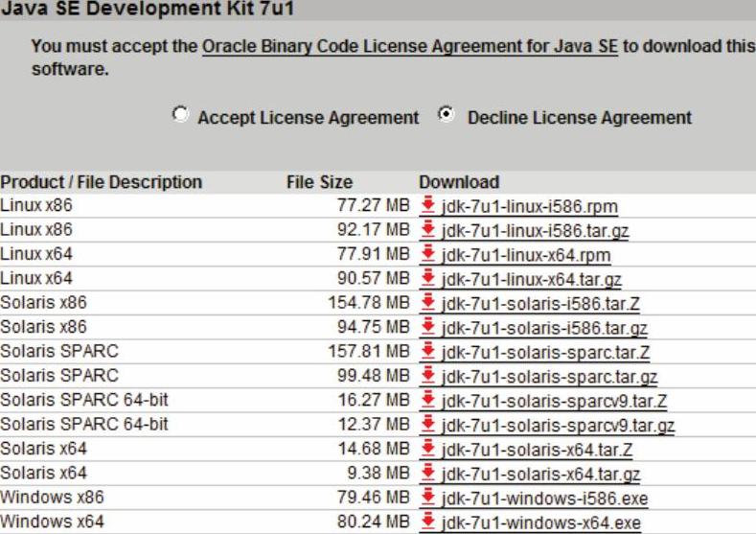Click red download arrow beside jdk-7u1-solaris-sparc.tar.gz
Image resolution: width=756 pixels, height=534 pixels.
[427, 375]
